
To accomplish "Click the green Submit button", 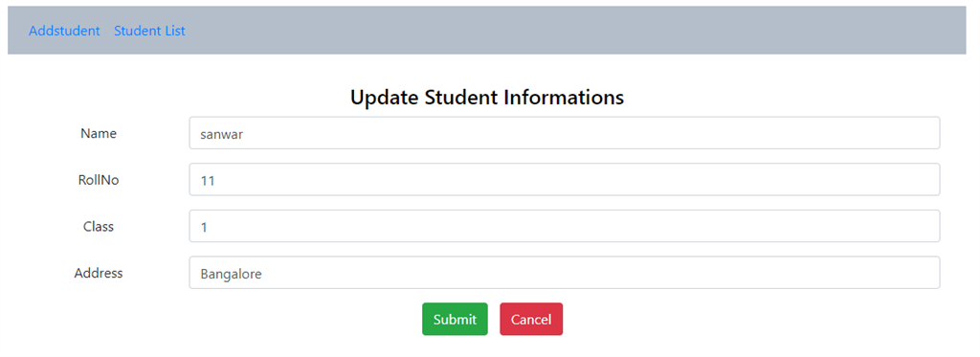I will click(455, 319).
